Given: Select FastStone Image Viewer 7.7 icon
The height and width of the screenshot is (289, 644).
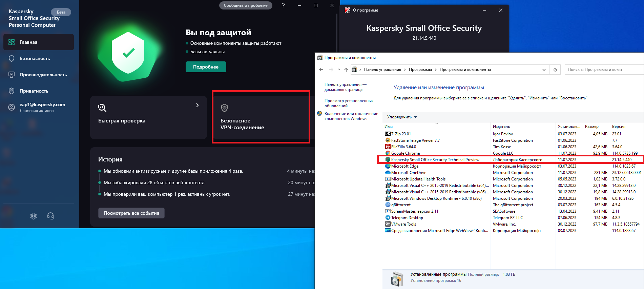Looking at the screenshot, I should tap(388, 140).
